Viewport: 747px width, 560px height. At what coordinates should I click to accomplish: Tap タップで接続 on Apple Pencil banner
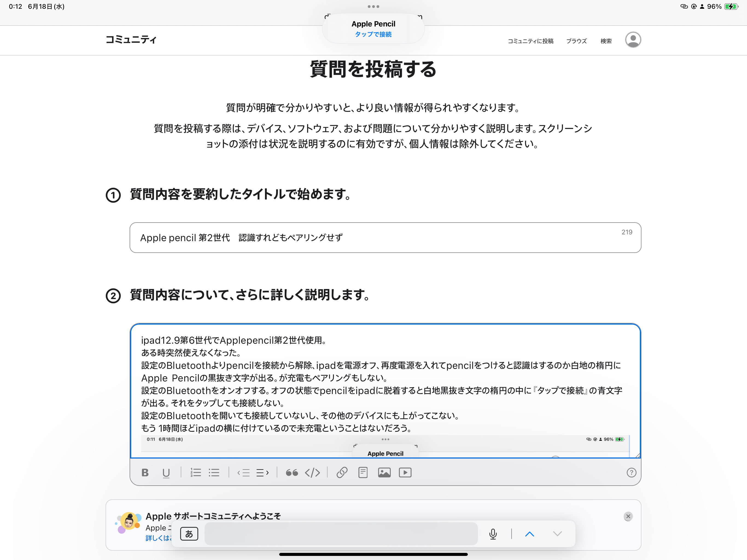373,34
